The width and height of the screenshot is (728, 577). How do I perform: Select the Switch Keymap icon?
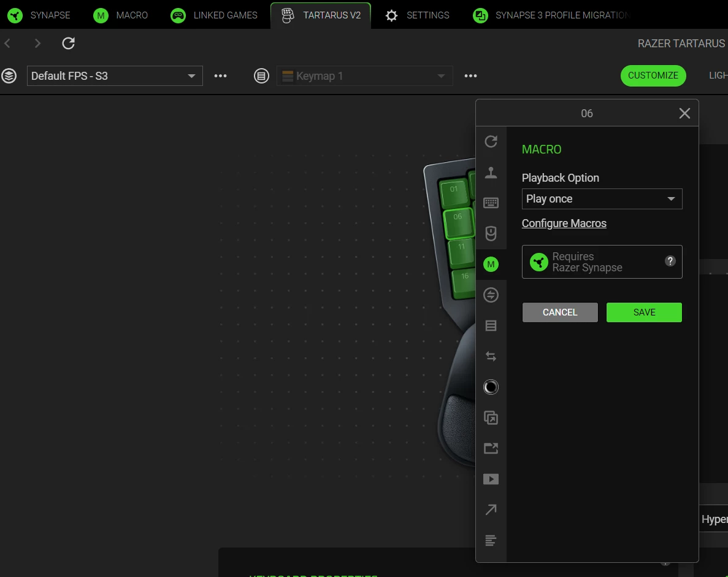[491, 326]
